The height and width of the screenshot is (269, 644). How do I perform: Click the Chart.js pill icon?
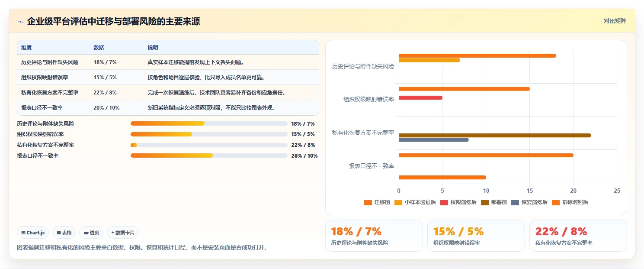pyautogui.click(x=23, y=233)
